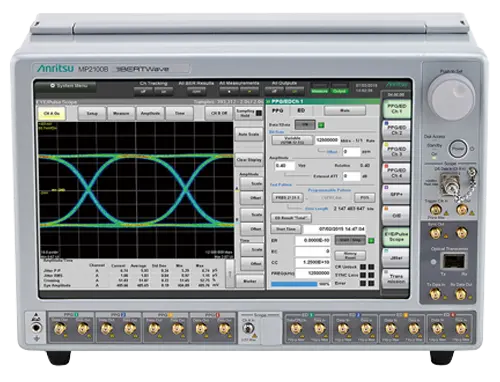This screenshot has height=382, width=500.
Task: Select PPG/ED Ch 1 side button
Action: pos(396,109)
